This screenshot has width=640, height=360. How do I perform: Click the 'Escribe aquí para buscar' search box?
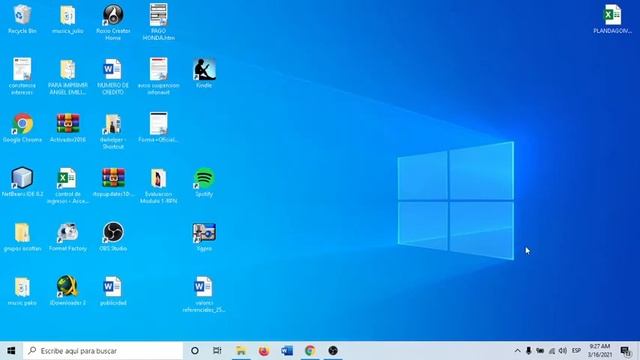coord(103,351)
